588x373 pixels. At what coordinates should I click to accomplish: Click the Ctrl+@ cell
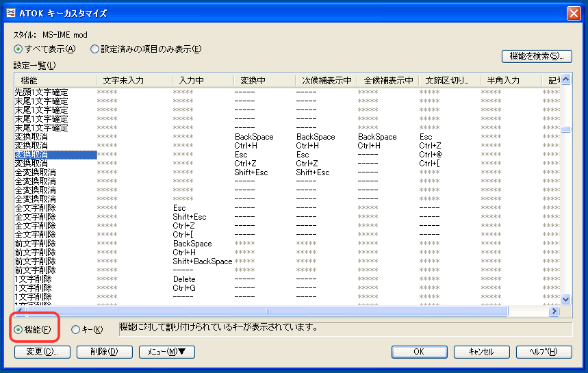[431, 155]
